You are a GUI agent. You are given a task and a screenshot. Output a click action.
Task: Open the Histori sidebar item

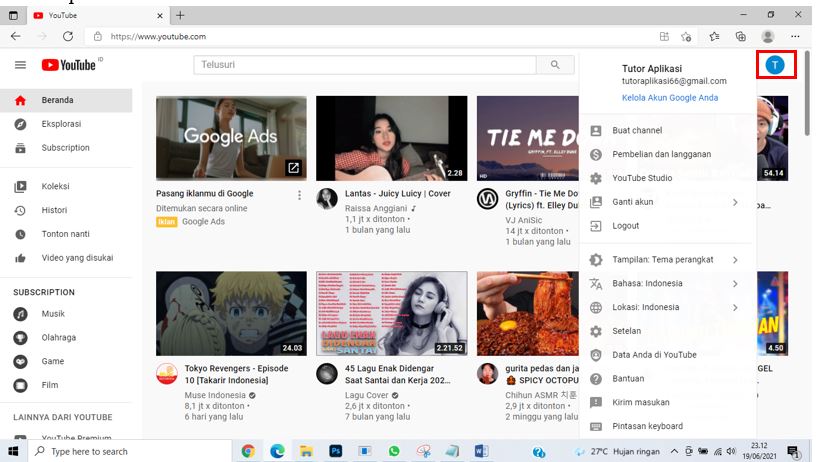[x=54, y=210]
